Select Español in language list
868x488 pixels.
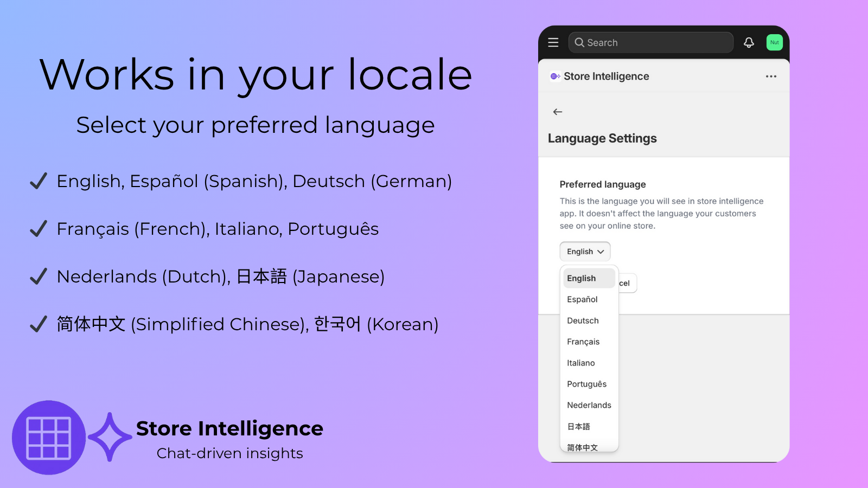589,299
